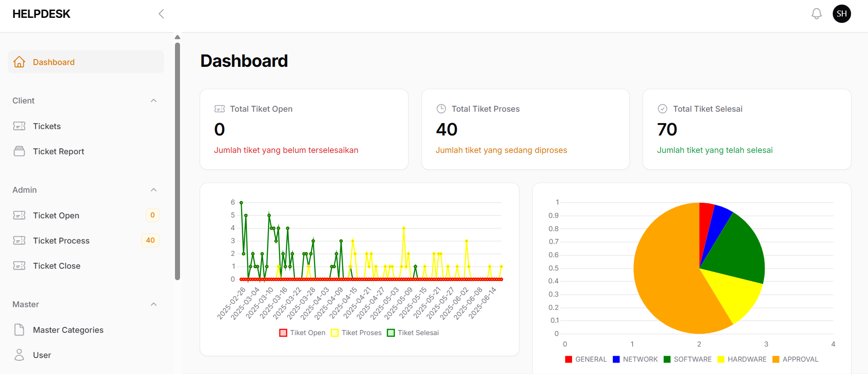Go to Ticket Process page

tap(61, 241)
